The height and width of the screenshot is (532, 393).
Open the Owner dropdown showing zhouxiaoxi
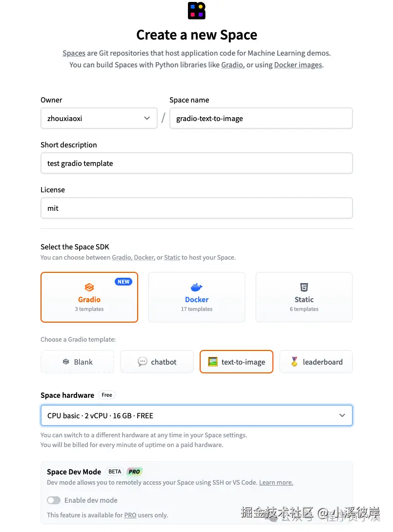coord(99,118)
